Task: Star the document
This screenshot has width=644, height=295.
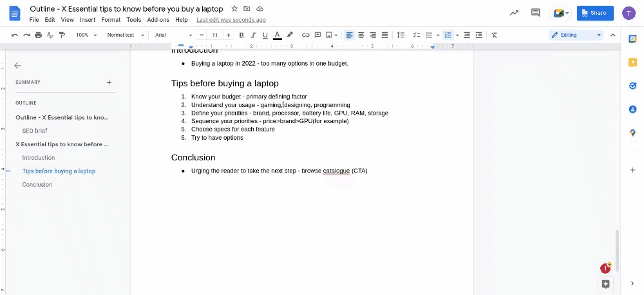Action: point(234,8)
